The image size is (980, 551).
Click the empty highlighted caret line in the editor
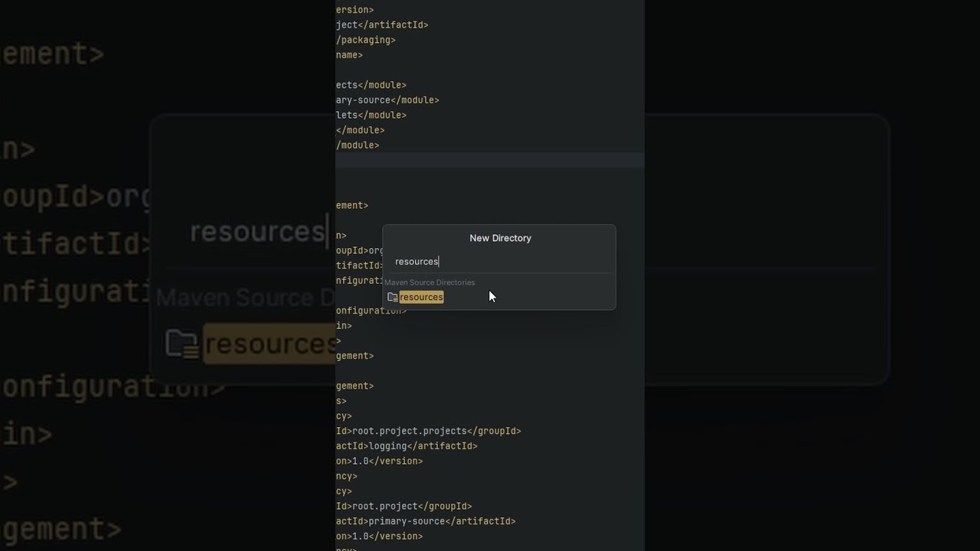(490, 160)
